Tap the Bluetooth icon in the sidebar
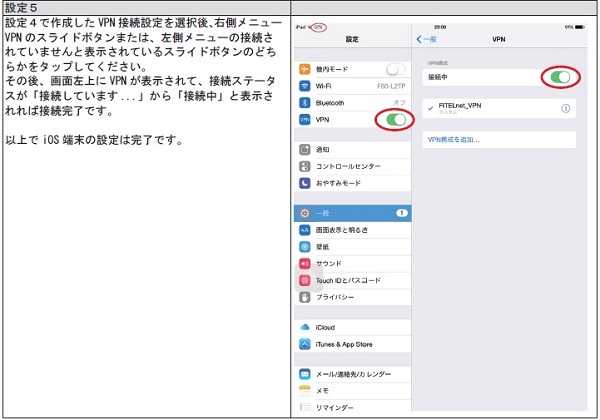The height and width of the screenshot is (420, 600). click(305, 103)
